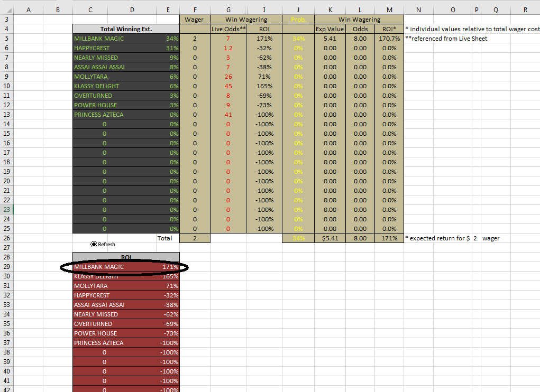Click the $5.41 expected value total cell

(x=330, y=238)
